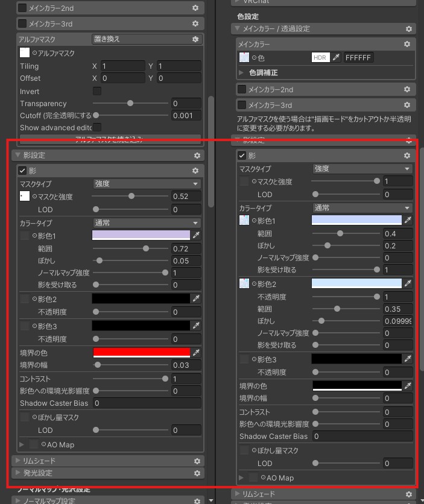Enable メインカラー2nd checkbox in left panel
424x504 pixels.
[22, 8]
